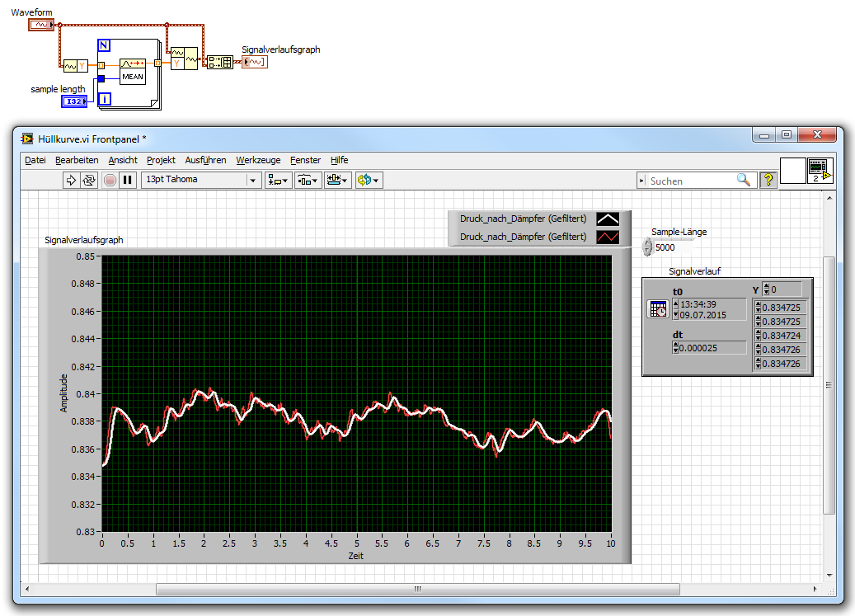Image resolution: width=855 pixels, height=616 pixels.
Task: Click the Run arrow button
Action: (71, 180)
